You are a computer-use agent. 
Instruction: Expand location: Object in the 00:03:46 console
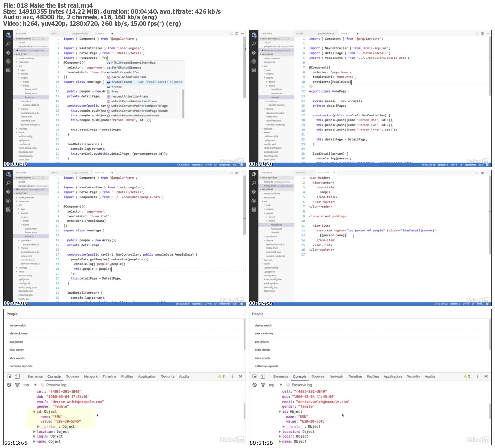pyautogui.click(x=34, y=432)
